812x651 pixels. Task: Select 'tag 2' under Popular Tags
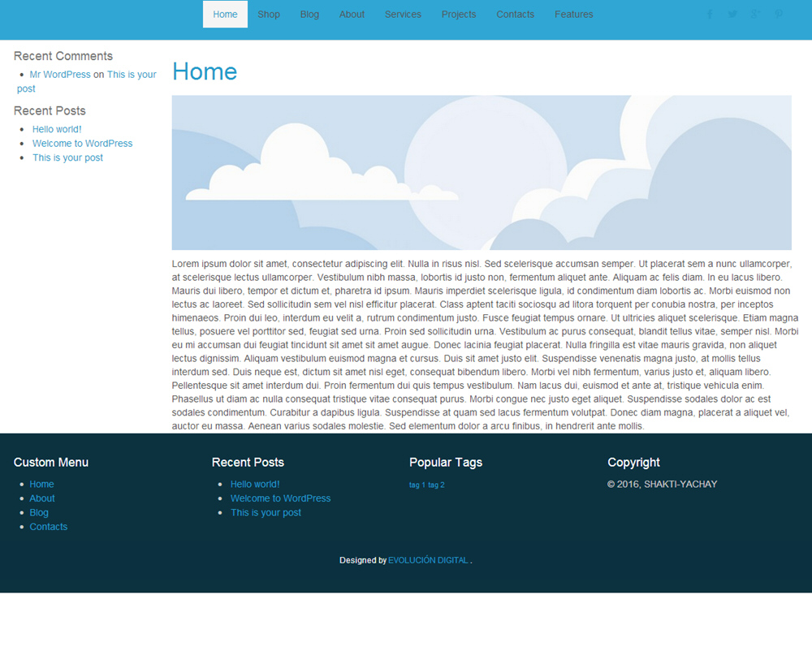[436, 485]
